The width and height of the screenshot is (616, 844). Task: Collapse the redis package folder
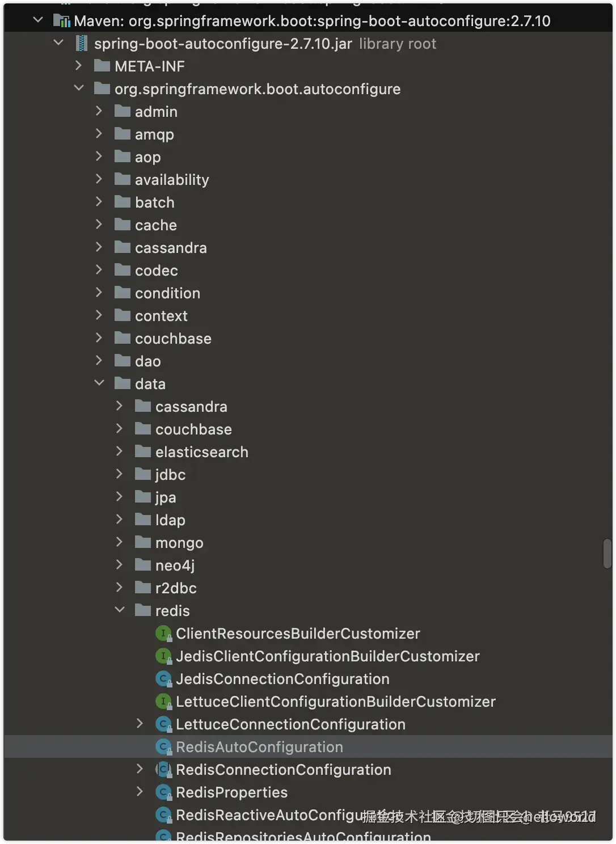[x=120, y=610]
